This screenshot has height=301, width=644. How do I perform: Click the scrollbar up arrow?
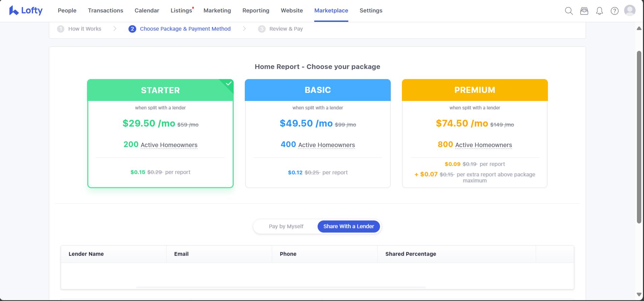(639, 28)
